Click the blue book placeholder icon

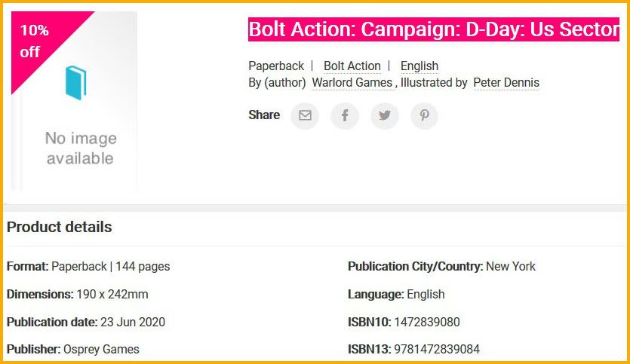[76, 83]
